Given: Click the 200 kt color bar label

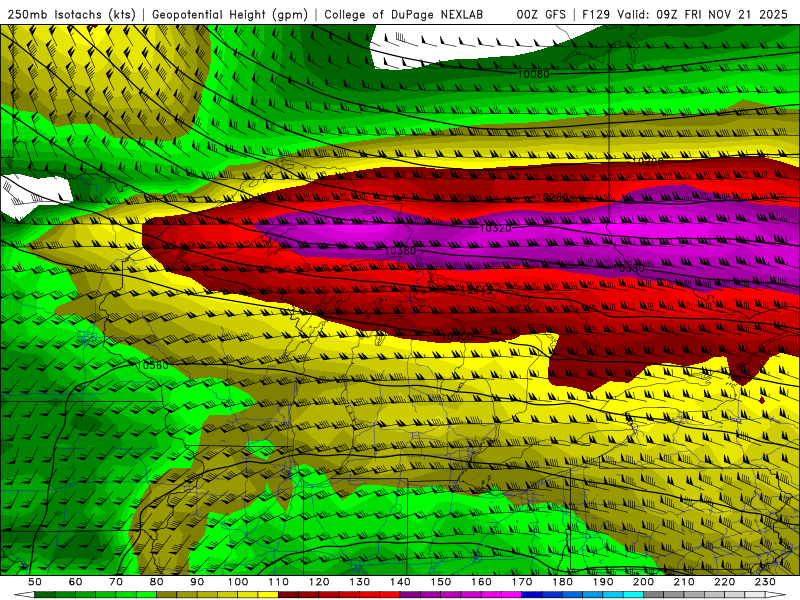Looking at the screenshot, I should (x=643, y=582).
